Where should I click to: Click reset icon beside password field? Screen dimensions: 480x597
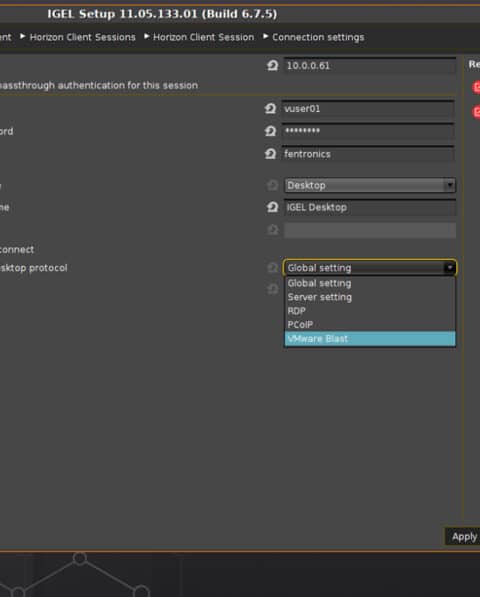[x=270, y=131]
